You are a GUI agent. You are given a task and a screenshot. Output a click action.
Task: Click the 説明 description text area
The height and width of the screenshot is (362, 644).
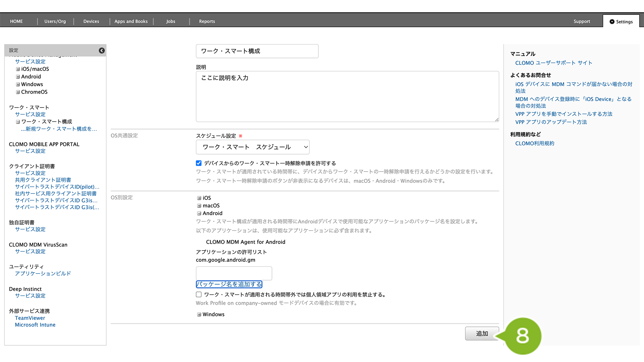(347, 97)
